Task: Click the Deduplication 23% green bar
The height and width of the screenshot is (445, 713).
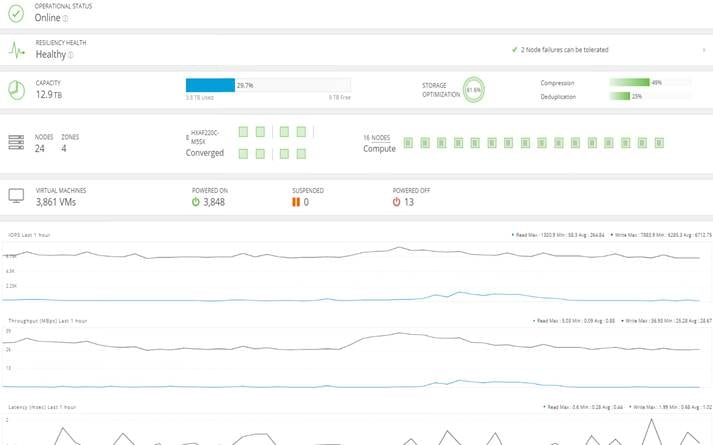Action: point(619,96)
